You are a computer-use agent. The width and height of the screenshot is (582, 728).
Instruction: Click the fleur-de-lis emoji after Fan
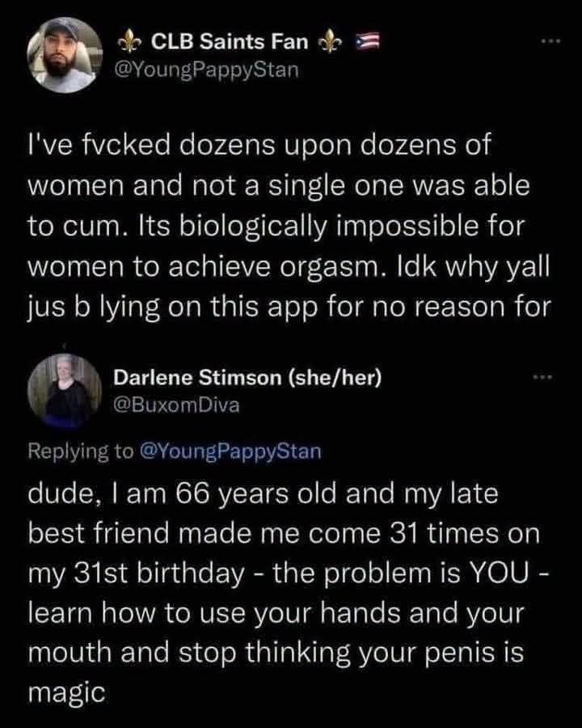click(329, 42)
